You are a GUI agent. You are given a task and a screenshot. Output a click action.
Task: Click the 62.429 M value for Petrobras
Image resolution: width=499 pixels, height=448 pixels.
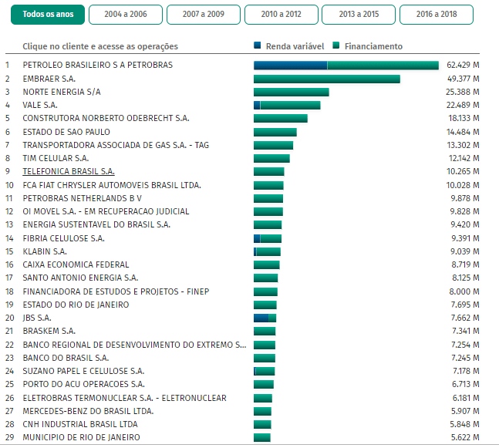coord(463,66)
